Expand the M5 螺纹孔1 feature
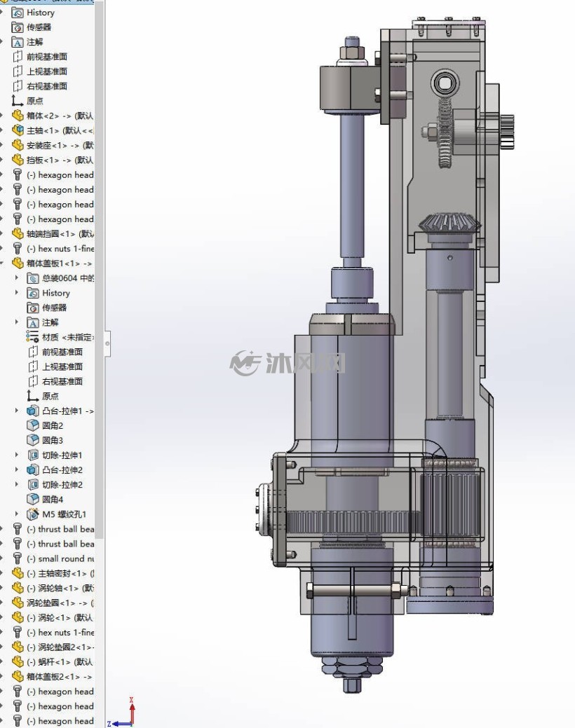The height and width of the screenshot is (728, 575). point(17,514)
